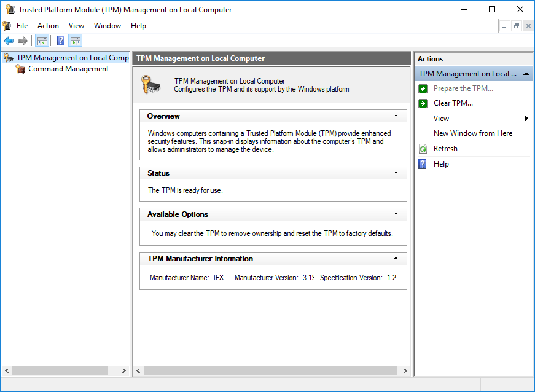Click the inner MDI close button
Screen dimensions: 535x392
(x=528, y=26)
